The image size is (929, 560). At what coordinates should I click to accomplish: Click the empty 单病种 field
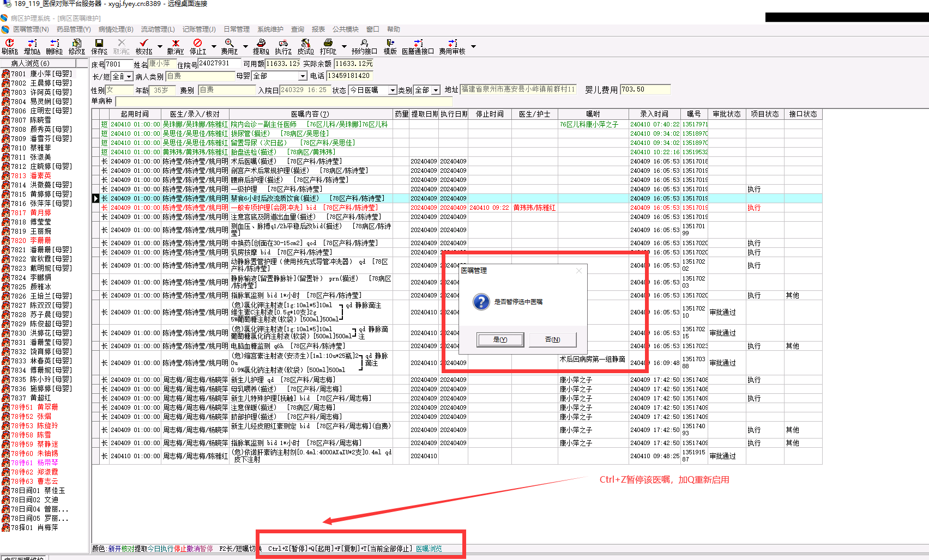283,101
